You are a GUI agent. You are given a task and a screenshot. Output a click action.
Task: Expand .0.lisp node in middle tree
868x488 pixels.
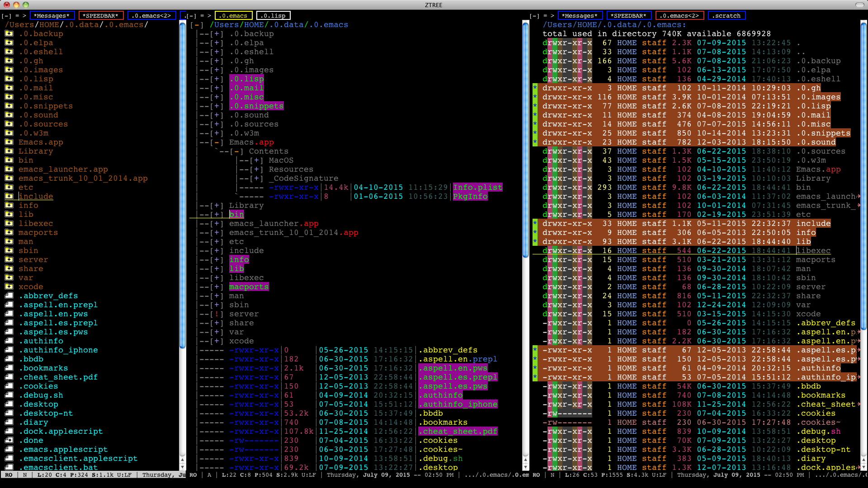click(x=217, y=79)
